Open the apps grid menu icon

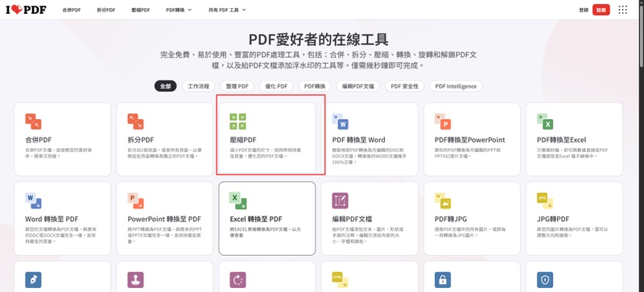coord(622,10)
